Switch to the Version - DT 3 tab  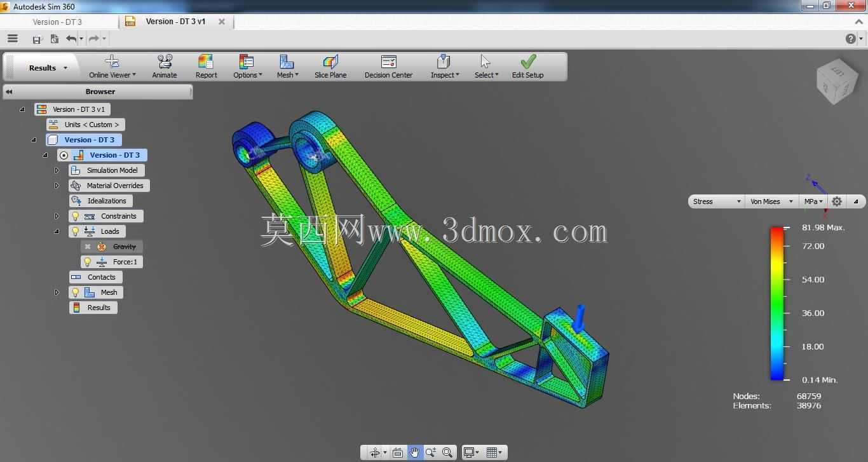(x=58, y=22)
